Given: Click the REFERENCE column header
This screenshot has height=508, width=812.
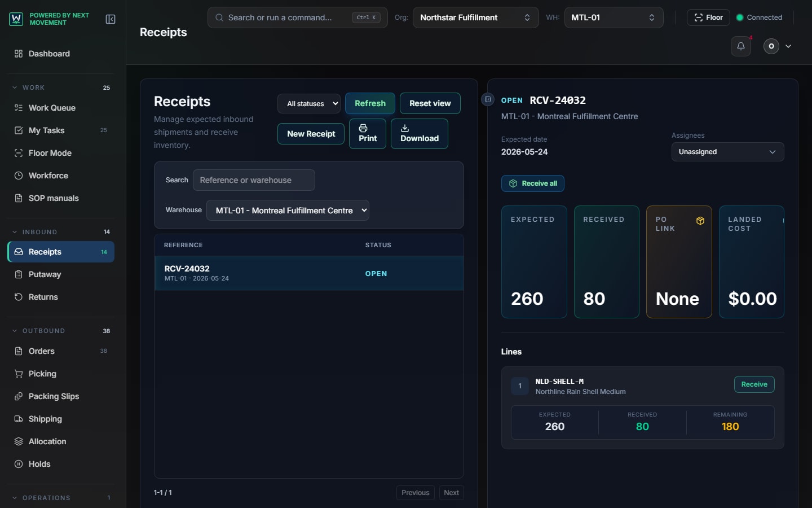Looking at the screenshot, I should tap(183, 245).
